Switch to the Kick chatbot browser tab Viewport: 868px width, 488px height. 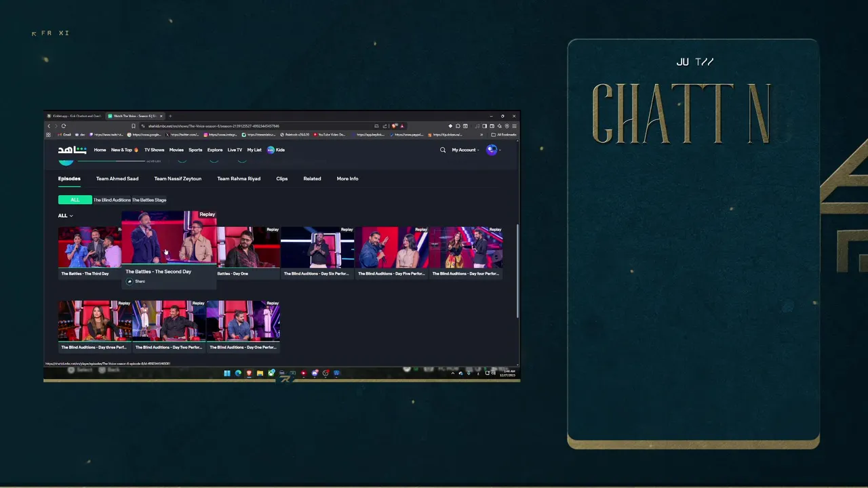click(x=75, y=116)
